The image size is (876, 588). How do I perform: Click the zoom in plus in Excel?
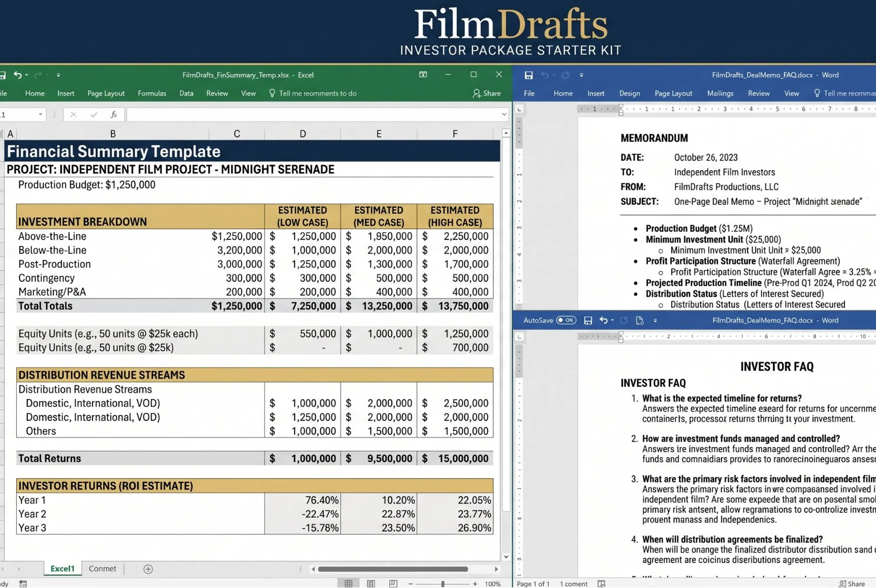pos(475,584)
